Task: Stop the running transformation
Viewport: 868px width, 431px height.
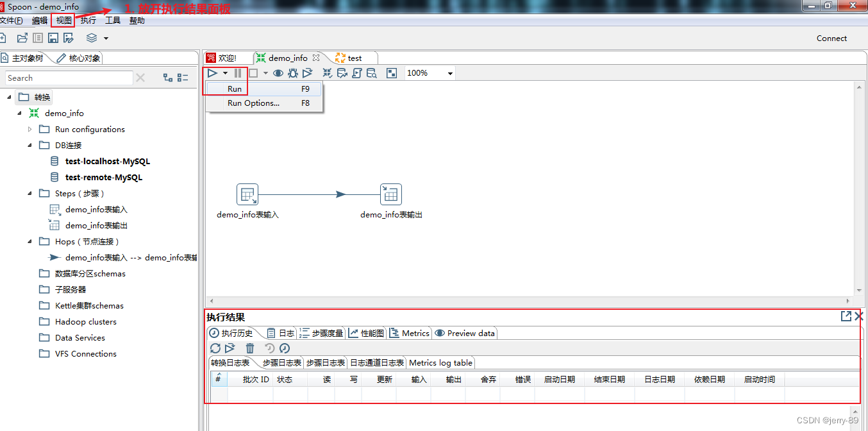Action: (253, 73)
